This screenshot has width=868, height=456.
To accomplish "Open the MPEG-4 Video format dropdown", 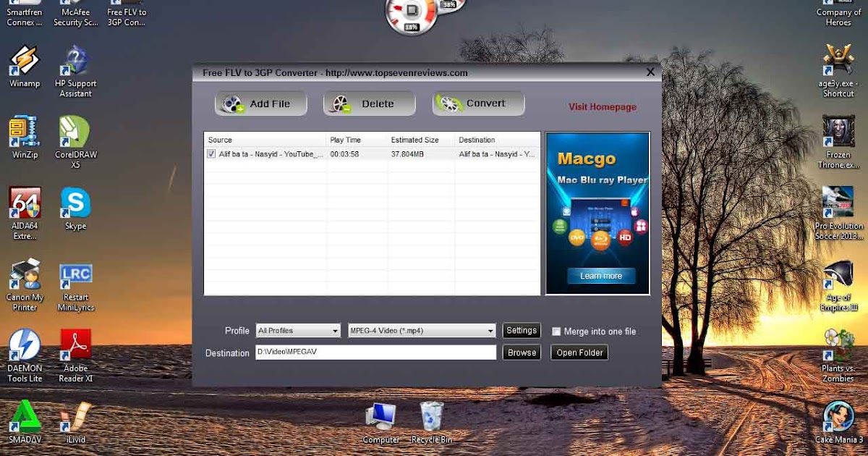I will click(x=422, y=331).
